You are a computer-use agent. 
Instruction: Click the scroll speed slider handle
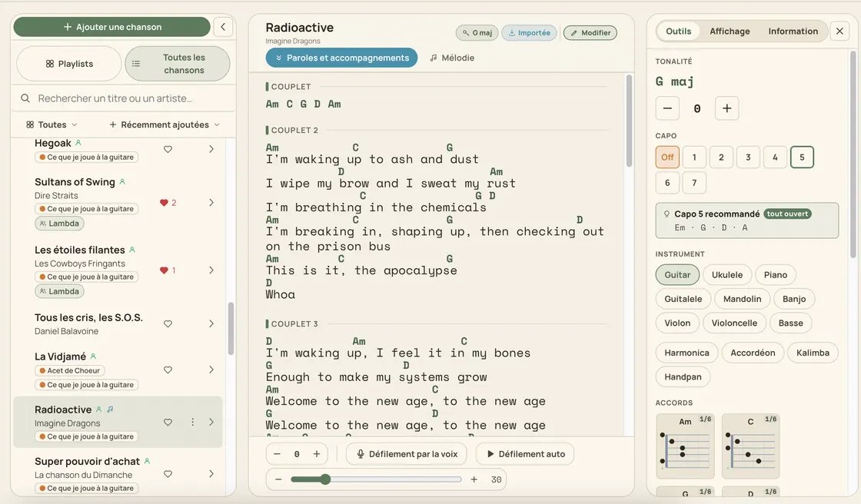coord(325,479)
